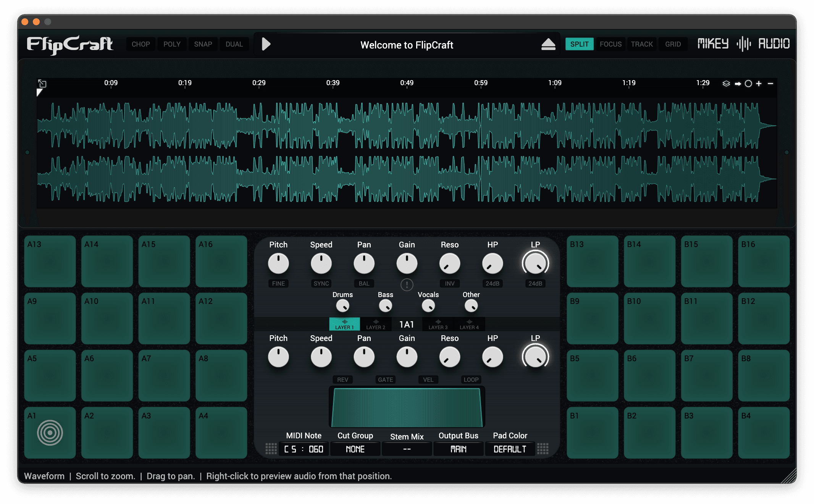This screenshot has width=814, height=504.
Task: Click the Play icon to start playback
Action: [266, 44]
